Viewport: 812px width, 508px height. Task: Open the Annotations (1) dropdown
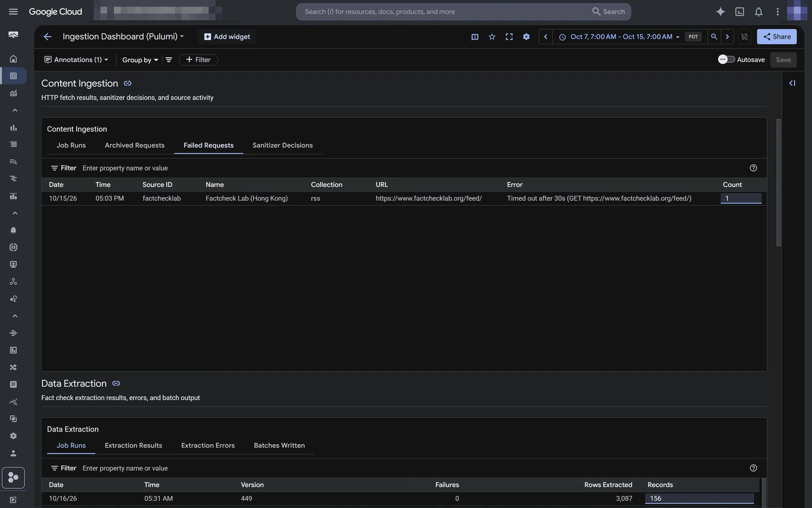(x=76, y=60)
